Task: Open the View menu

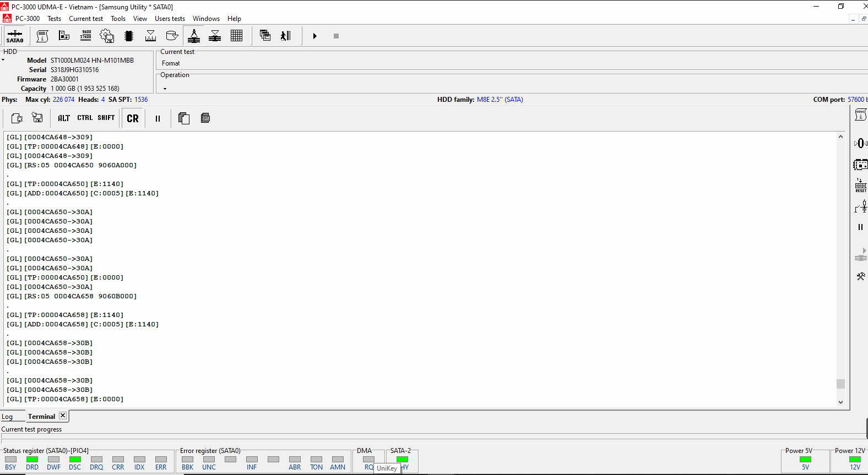Action: [140, 19]
